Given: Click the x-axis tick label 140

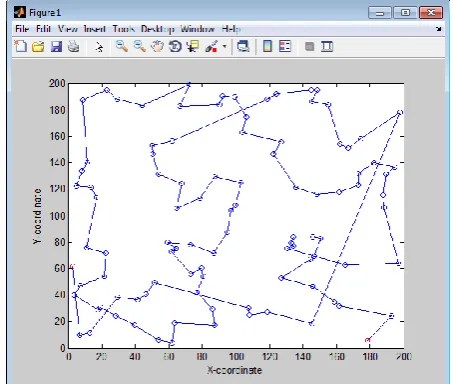Looking at the screenshot, I should tap(303, 357).
